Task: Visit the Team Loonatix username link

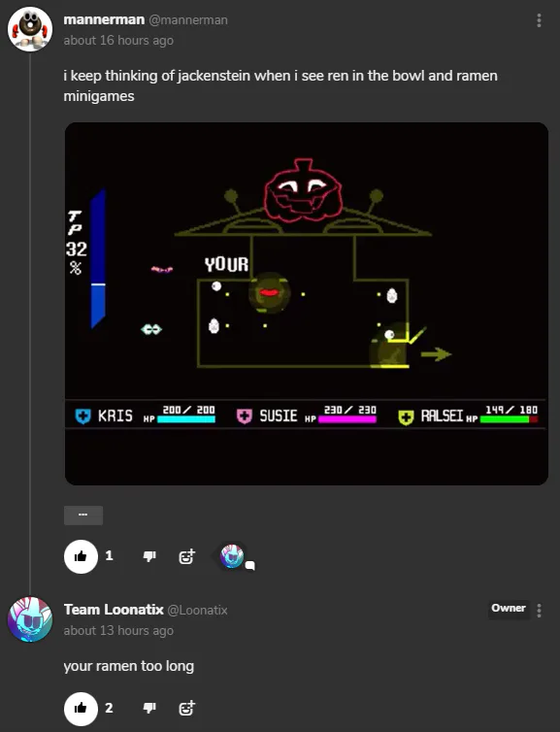Action: (114, 610)
